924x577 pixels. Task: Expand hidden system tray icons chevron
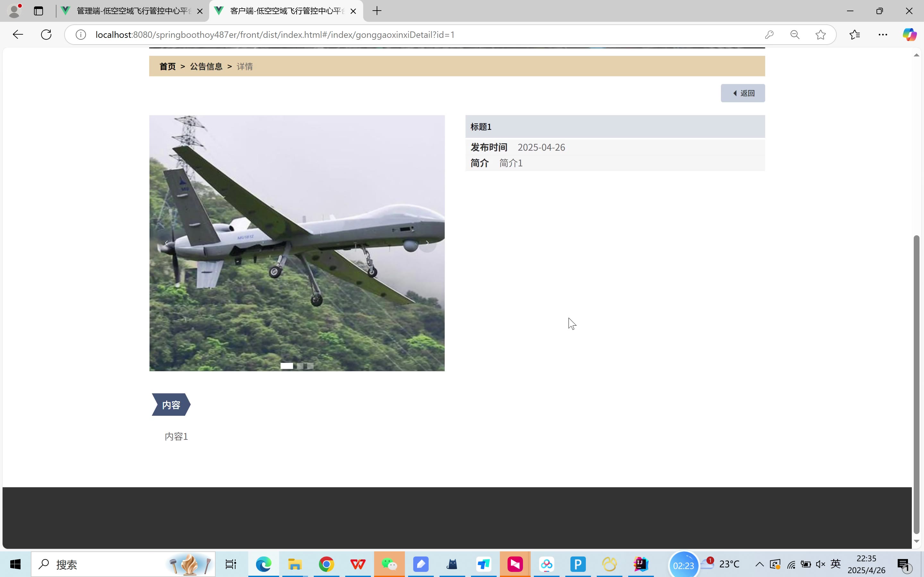coord(759,564)
